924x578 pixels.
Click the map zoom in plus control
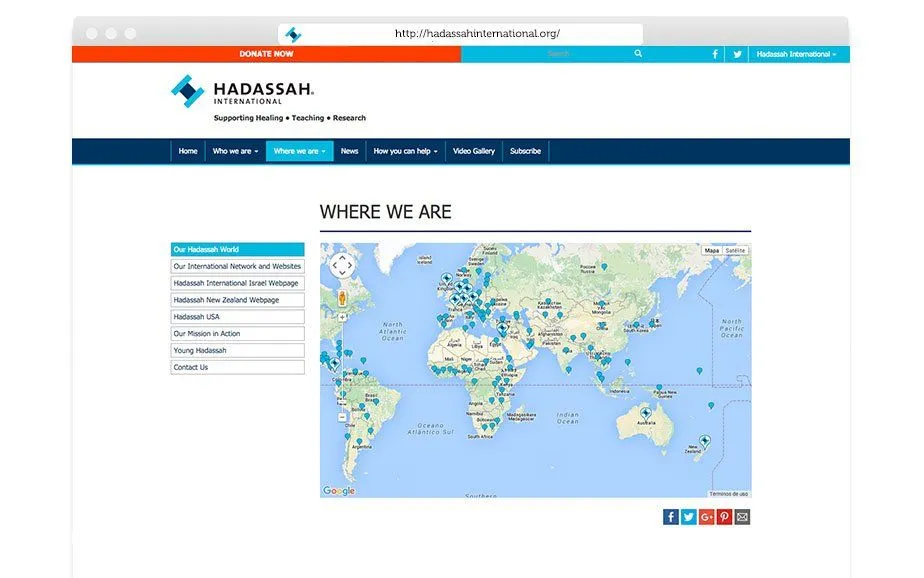pos(342,317)
